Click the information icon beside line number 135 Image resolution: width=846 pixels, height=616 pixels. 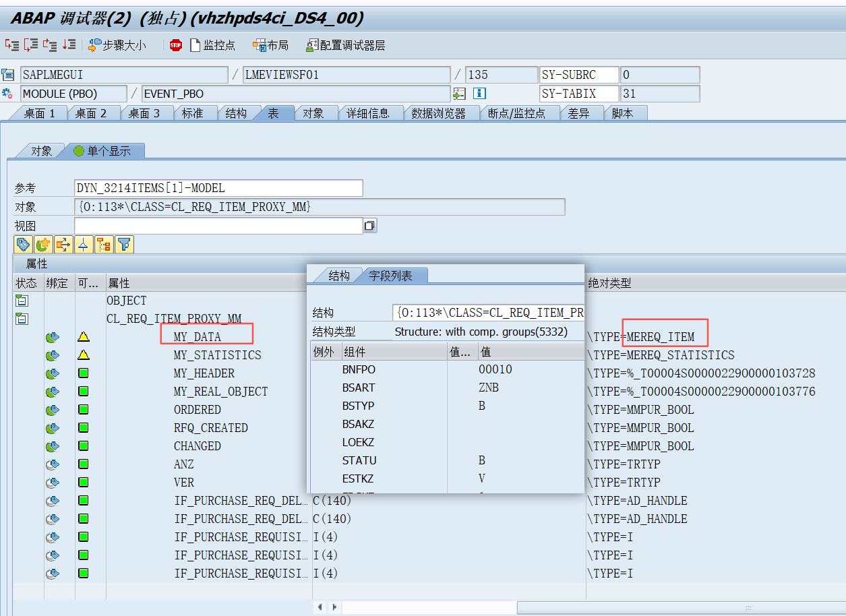479,93
